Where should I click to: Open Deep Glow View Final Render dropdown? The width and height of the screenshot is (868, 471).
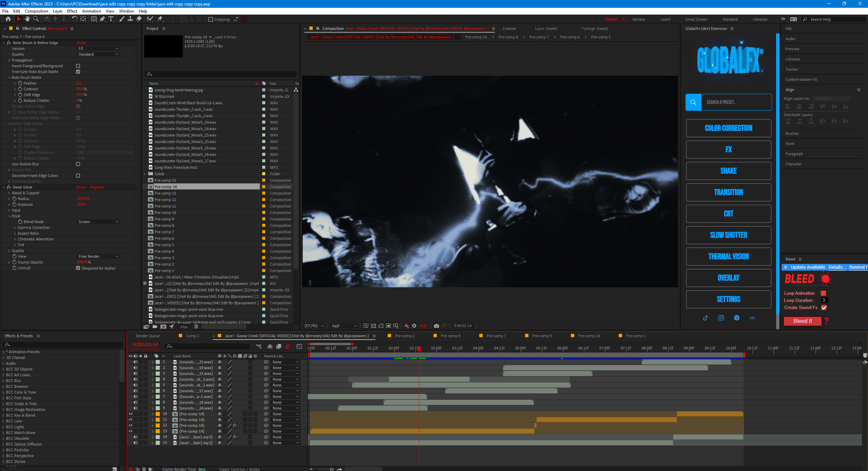click(98, 257)
